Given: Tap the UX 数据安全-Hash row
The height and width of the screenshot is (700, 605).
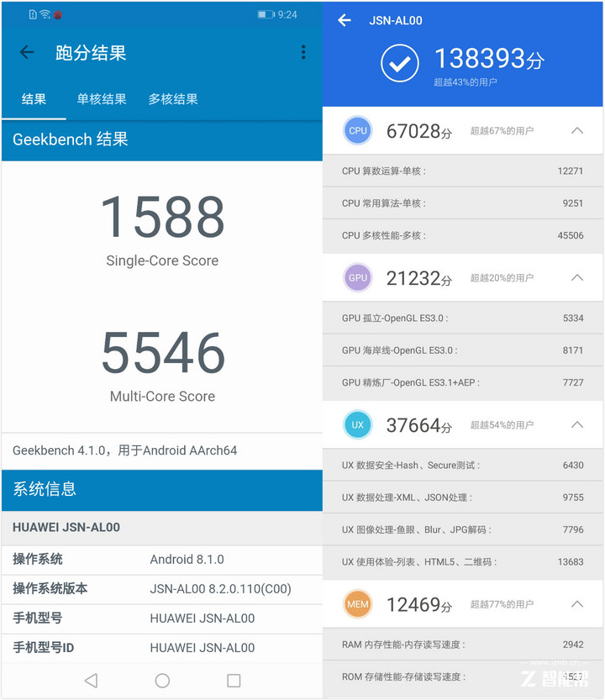Looking at the screenshot, I should click(462, 466).
